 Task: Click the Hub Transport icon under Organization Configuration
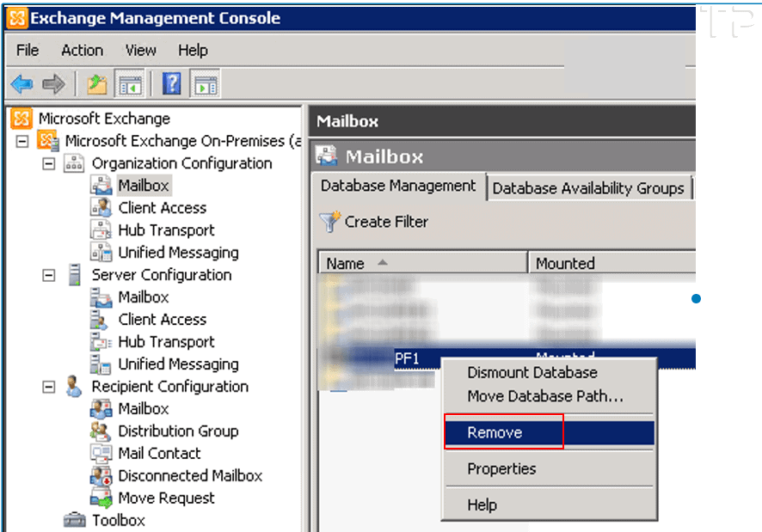pyautogui.click(x=101, y=229)
